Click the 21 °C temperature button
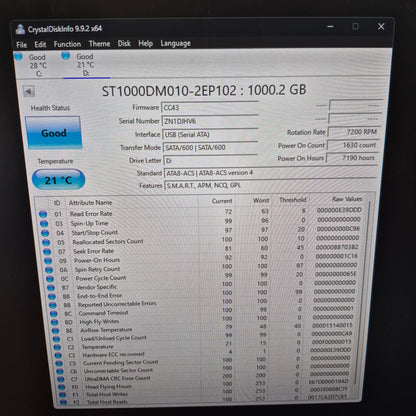 [x=58, y=180]
